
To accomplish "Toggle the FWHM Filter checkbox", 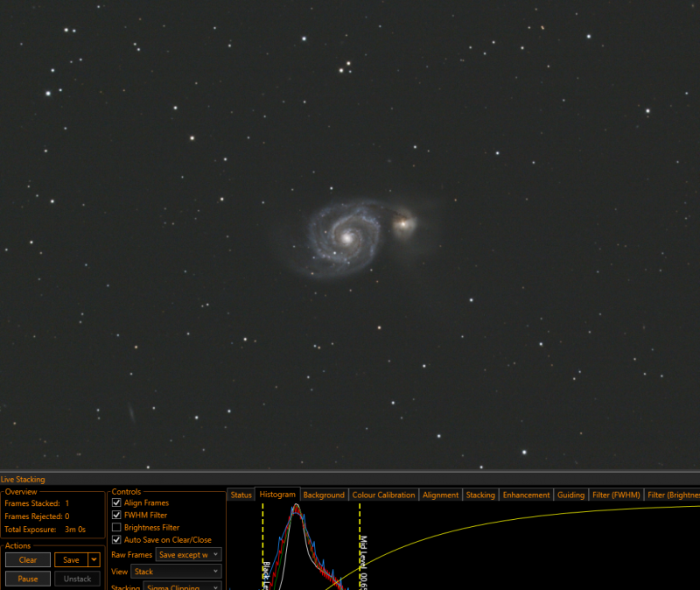I will click(116, 515).
